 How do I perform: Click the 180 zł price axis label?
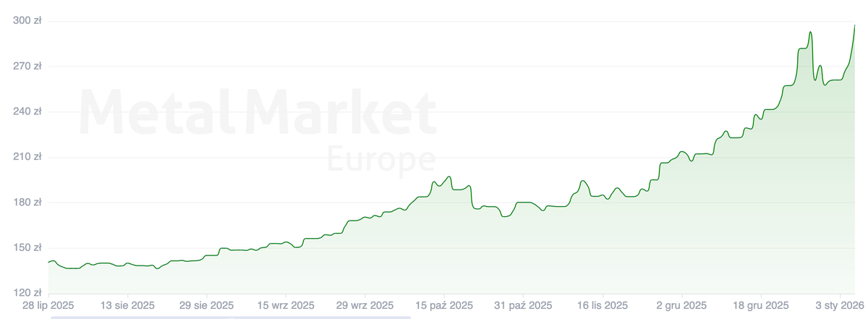coord(27,203)
